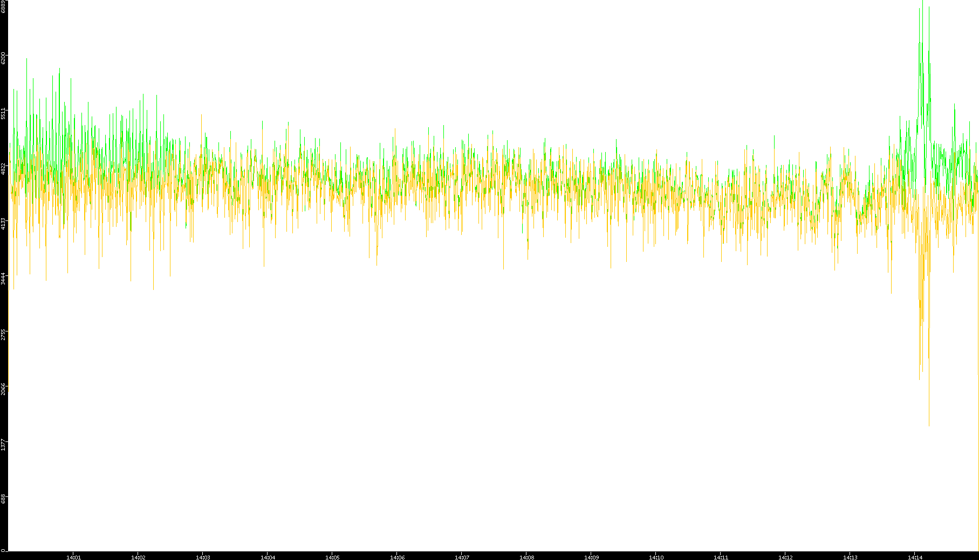Select the 14:11 time axis tick
Viewport: 979px width, 560px height.
point(721,557)
